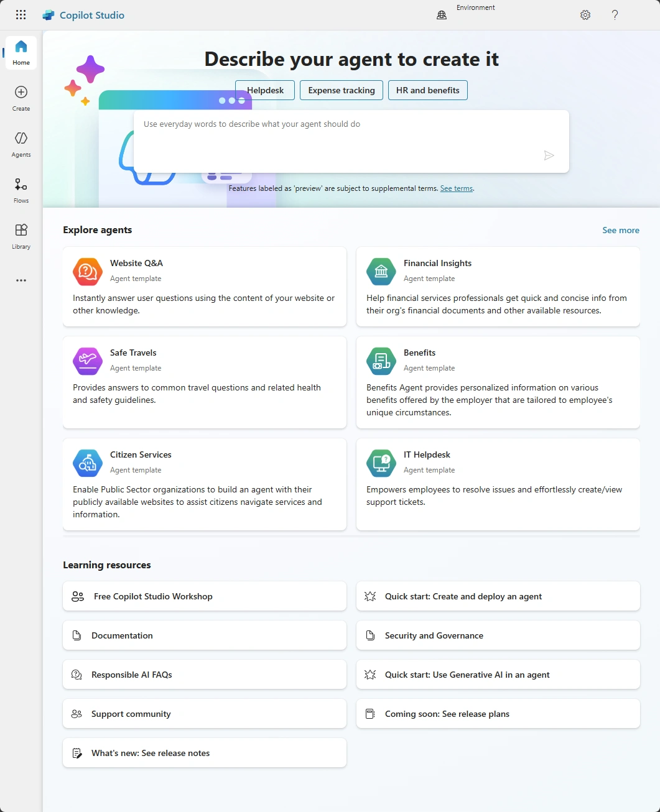
Task: Open the Help question mark icon
Action: (615, 15)
